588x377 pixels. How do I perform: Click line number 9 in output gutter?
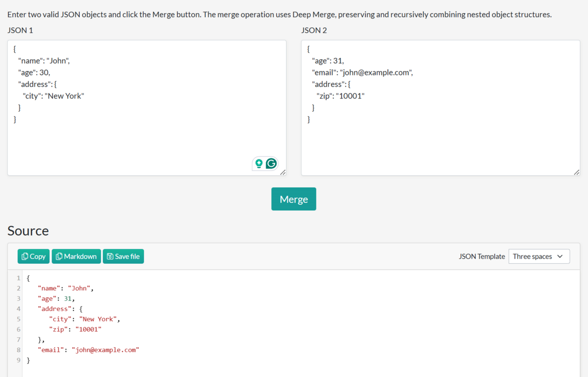pyautogui.click(x=18, y=360)
